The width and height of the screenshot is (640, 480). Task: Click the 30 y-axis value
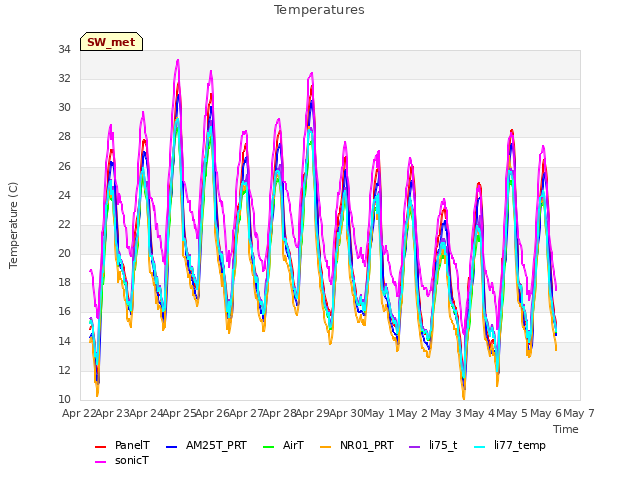[x=64, y=108]
